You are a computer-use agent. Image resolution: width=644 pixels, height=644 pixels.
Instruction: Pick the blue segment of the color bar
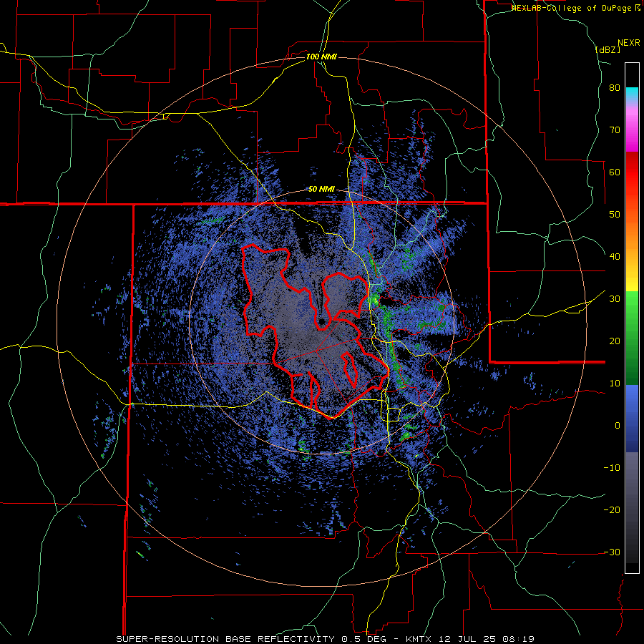(632, 419)
